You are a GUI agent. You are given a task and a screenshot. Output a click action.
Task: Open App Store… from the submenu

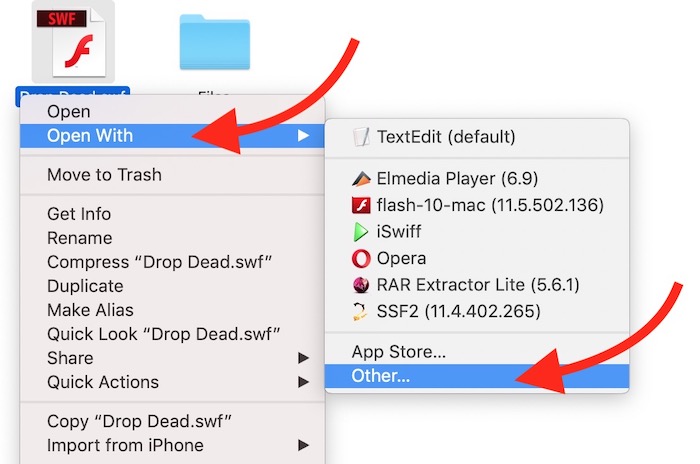pyautogui.click(x=399, y=352)
